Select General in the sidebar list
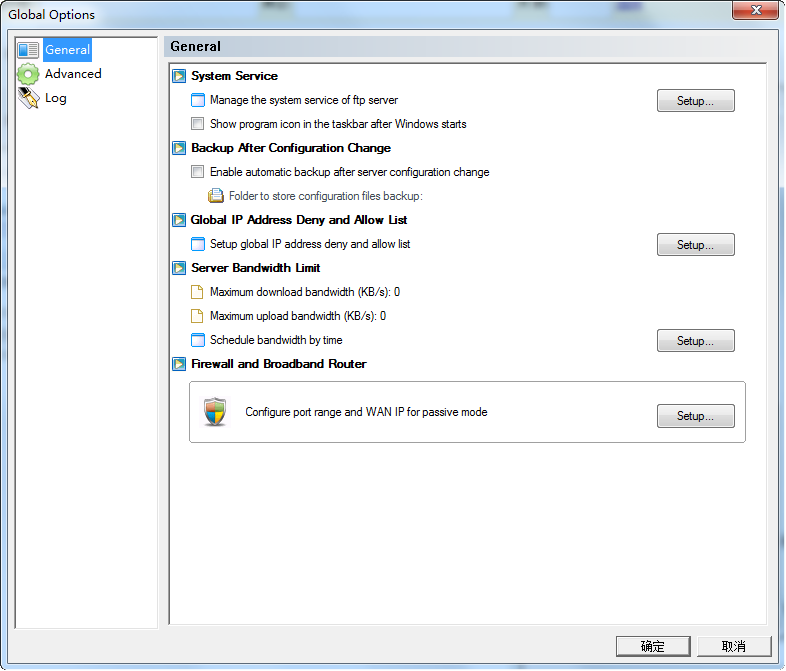Image resolution: width=786 pixels, height=671 pixels. point(67,50)
